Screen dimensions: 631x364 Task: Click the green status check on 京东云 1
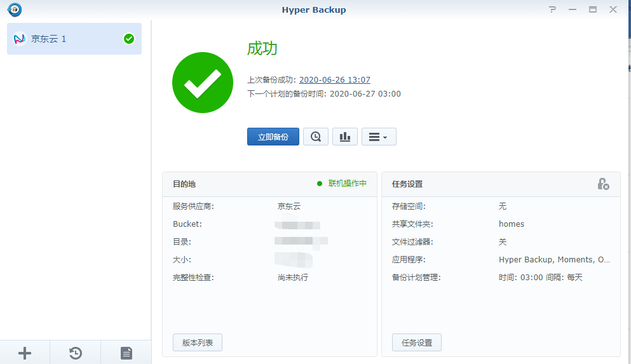(129, 39)
